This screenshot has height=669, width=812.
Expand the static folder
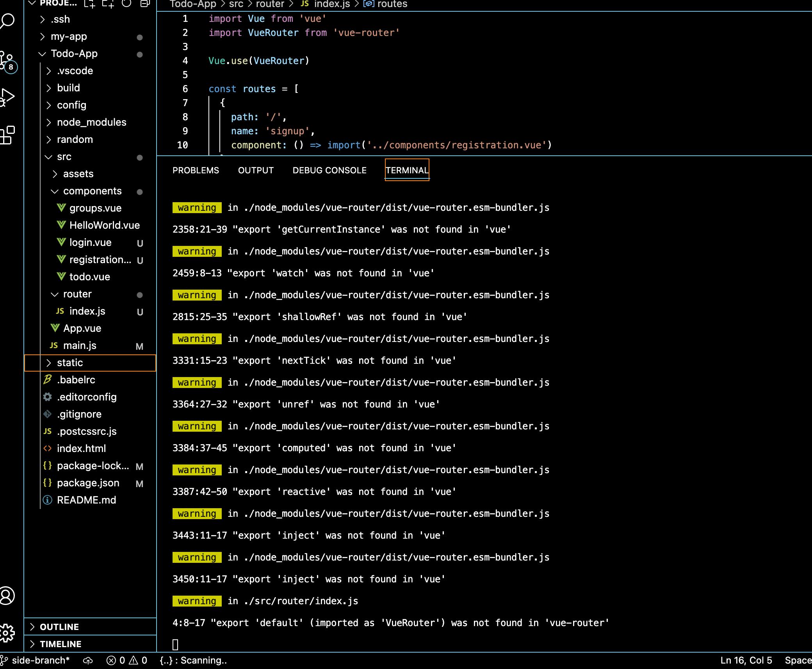(x=90, y=363)
